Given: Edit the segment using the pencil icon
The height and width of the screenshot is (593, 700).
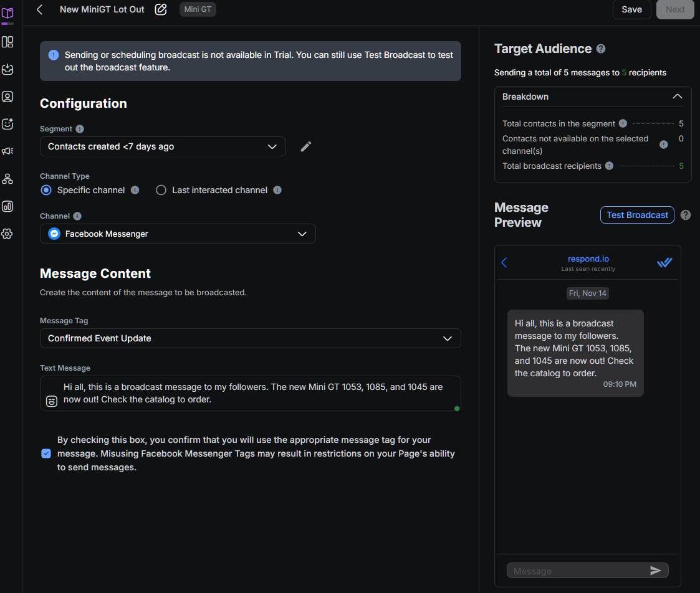Looking at the screenshot, I should [305, 146].
